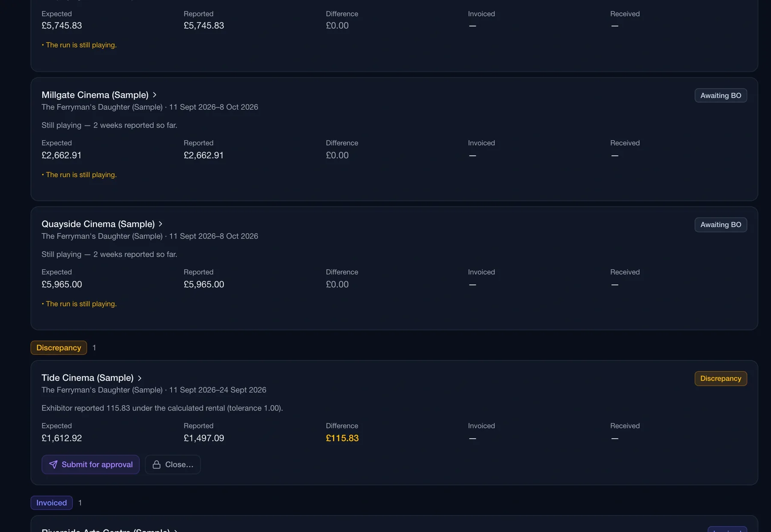Open Tide Cinema (Sample) details

point(87,377)
